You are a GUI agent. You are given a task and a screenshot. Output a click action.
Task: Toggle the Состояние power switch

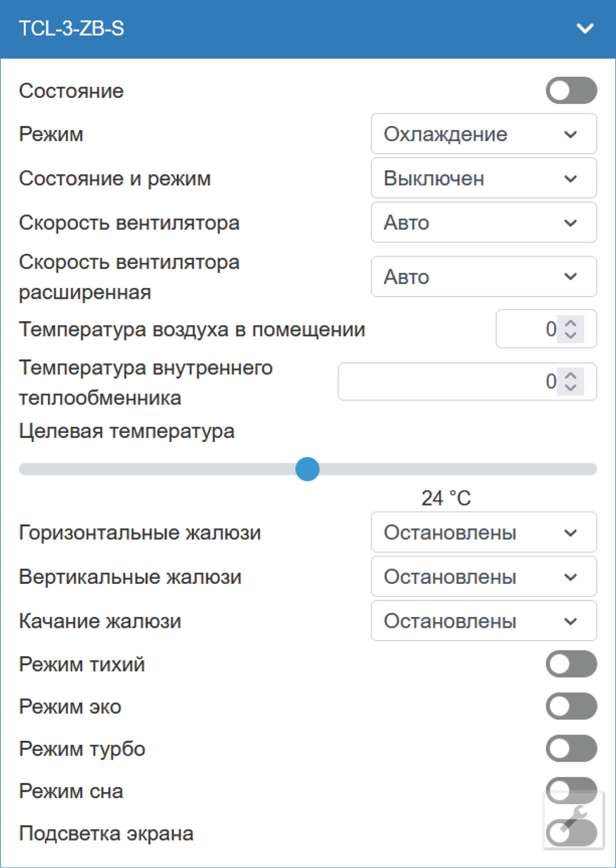click(570, 90)
